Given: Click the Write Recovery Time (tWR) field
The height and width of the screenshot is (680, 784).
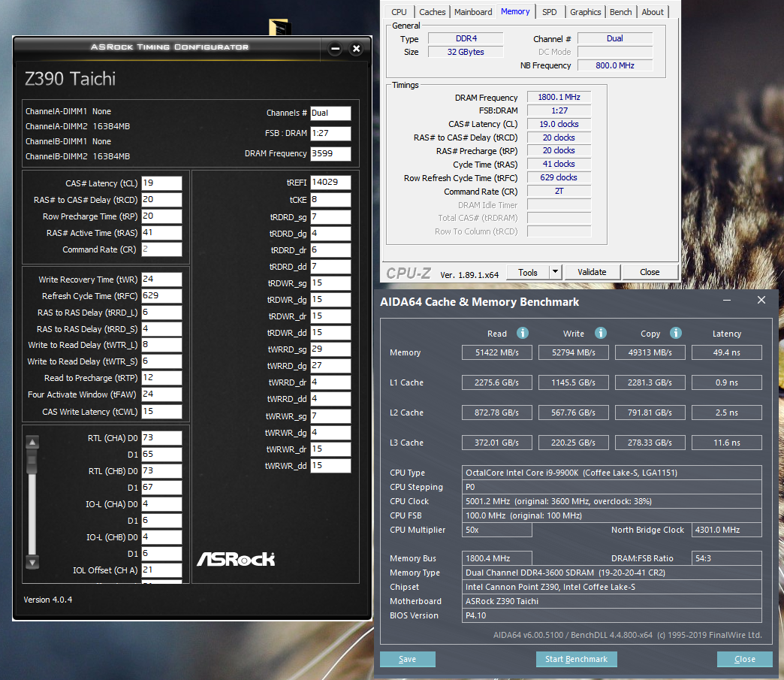Looking at the screenshot, I should [161, 280].
